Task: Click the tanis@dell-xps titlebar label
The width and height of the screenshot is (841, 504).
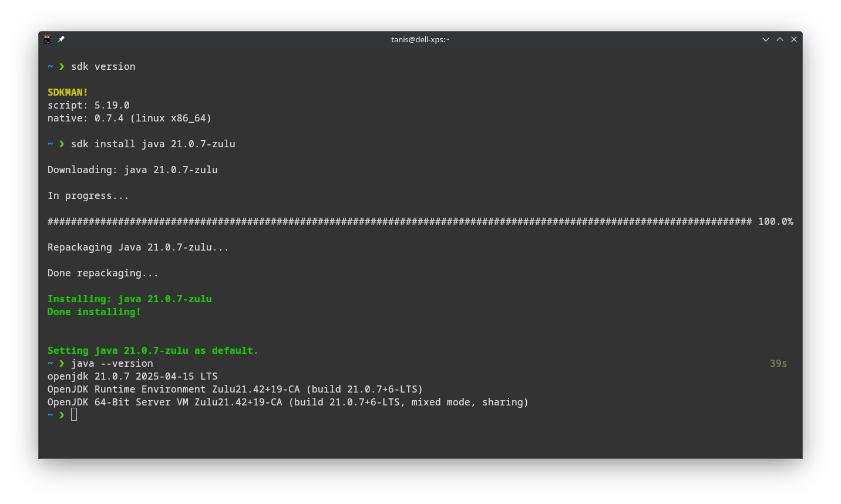Action: (x=420, y=39)
